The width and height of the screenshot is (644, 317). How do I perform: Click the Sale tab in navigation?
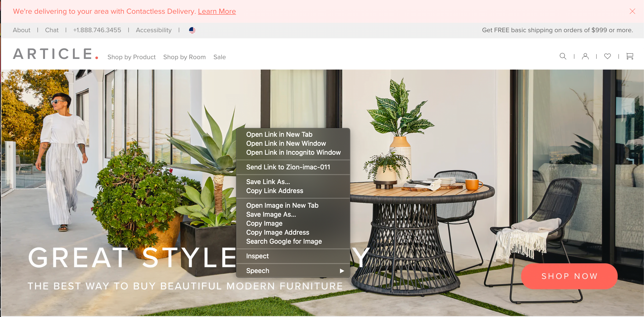[220, 57]
